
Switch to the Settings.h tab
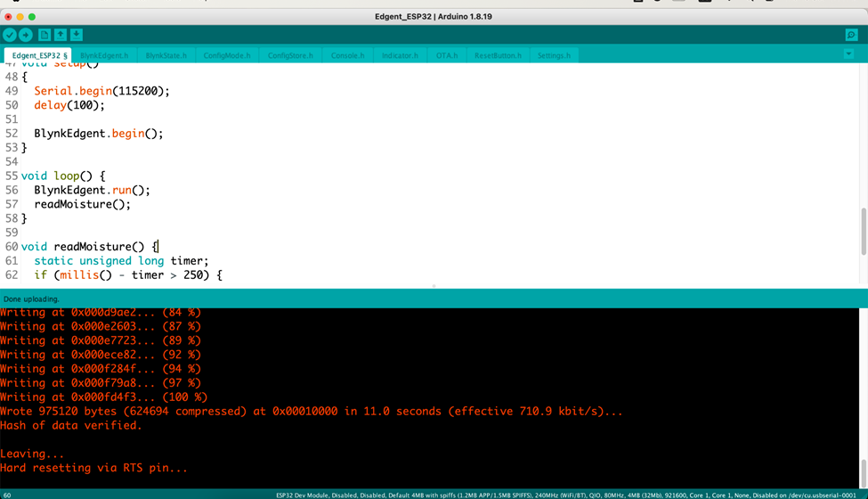[554, 55]
